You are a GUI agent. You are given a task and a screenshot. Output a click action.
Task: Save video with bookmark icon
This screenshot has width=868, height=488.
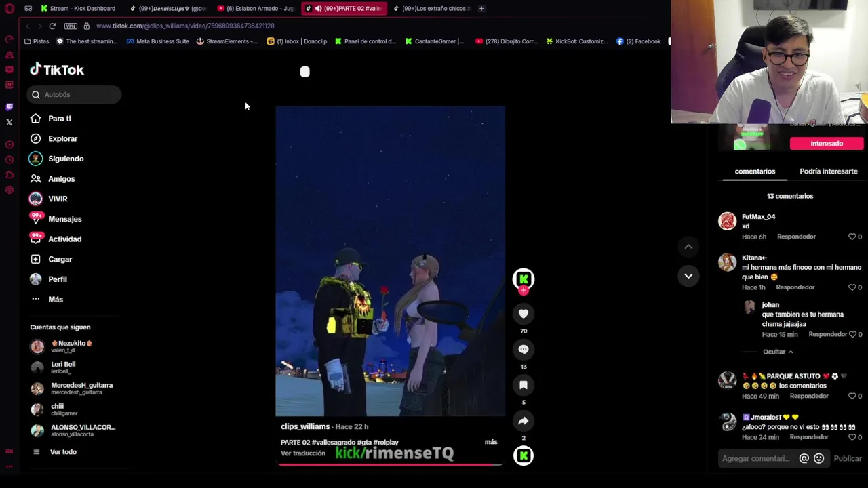[524, 385]
